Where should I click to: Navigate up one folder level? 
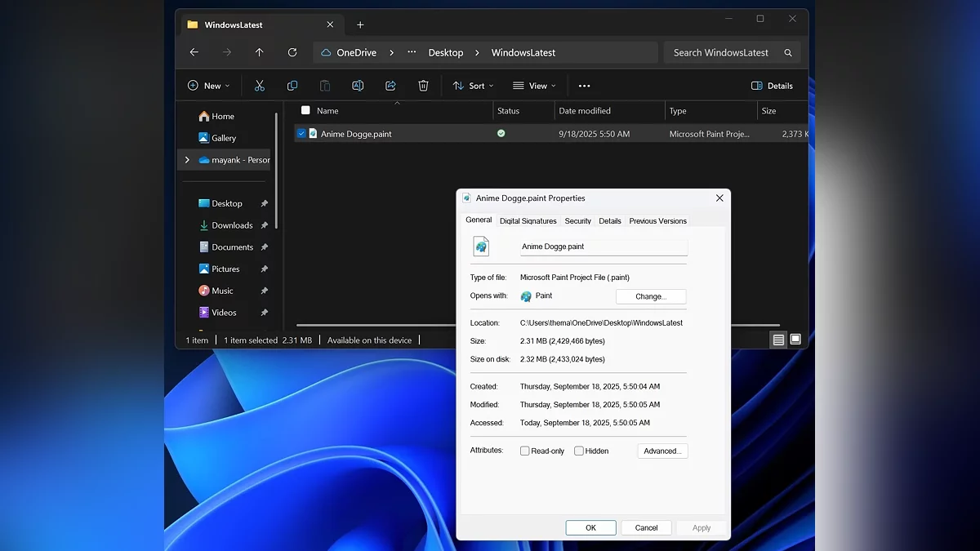pos(260,52)
